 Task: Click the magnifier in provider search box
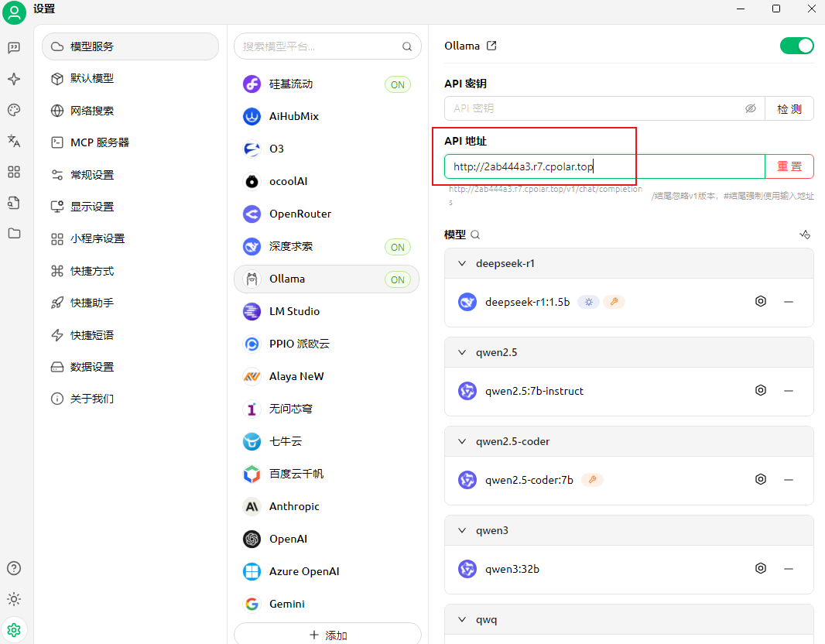pyautogui.click(x=407, y=46)
